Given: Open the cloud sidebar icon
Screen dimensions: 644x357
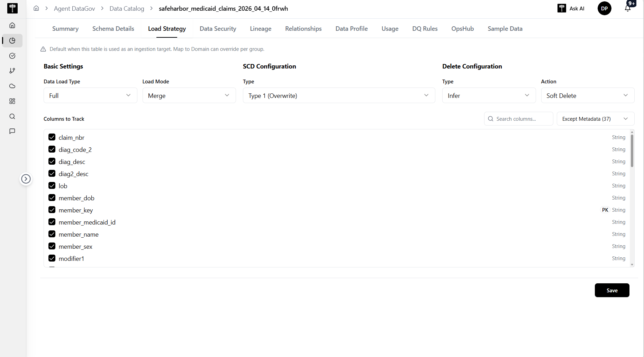Looking at the screenshot, I should point(12,86).
